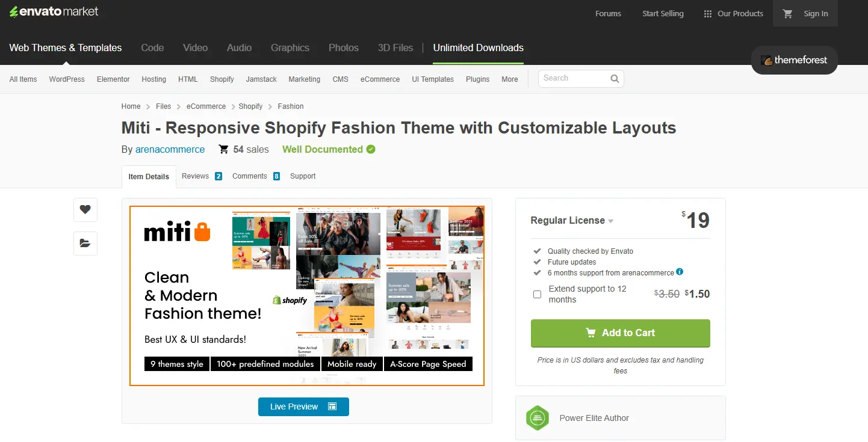Click the Well Documented green checkmark
The width and height of the screenshot is (868, 442).
(x=371, y=149)
